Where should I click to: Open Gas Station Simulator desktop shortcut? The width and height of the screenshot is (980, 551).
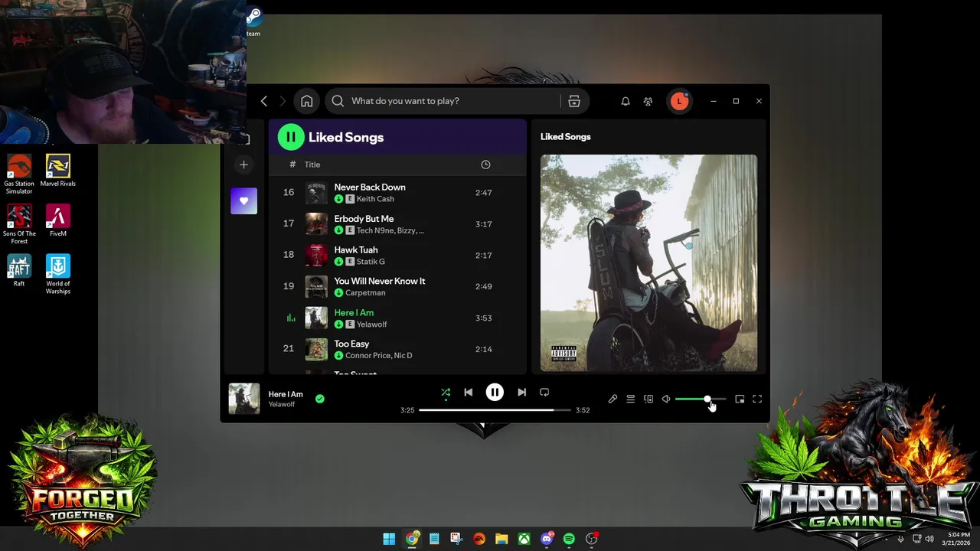click(19, 174)
